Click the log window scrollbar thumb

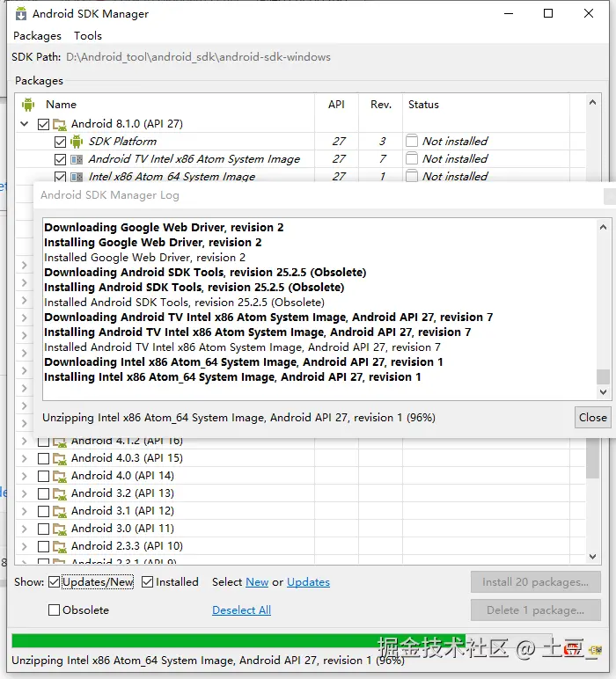coord(603,376)
